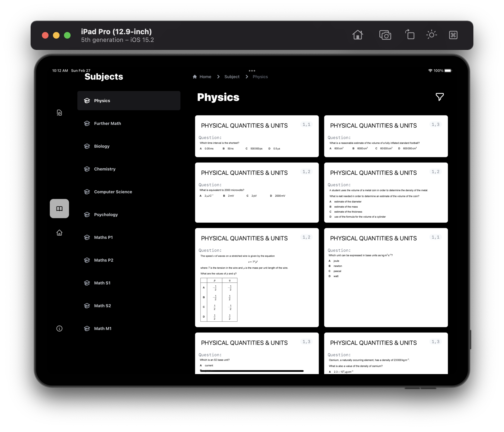
Task: Click the graduation cap icon beside Math M1
Action: [x=87, y=329]
